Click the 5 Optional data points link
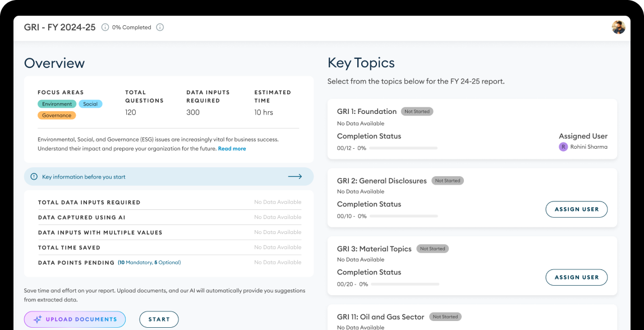This screenshot has width=644, height=330. tap(167, 263)
